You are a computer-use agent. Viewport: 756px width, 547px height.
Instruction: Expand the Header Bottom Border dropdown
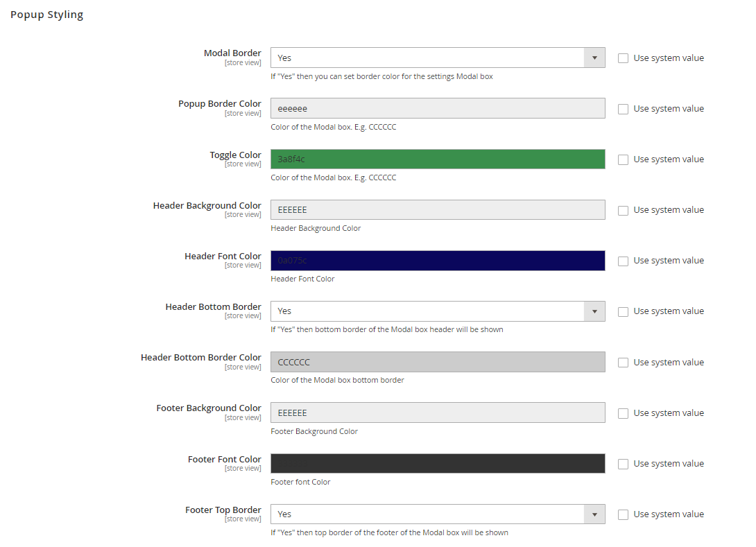click(x=437, y=311)
